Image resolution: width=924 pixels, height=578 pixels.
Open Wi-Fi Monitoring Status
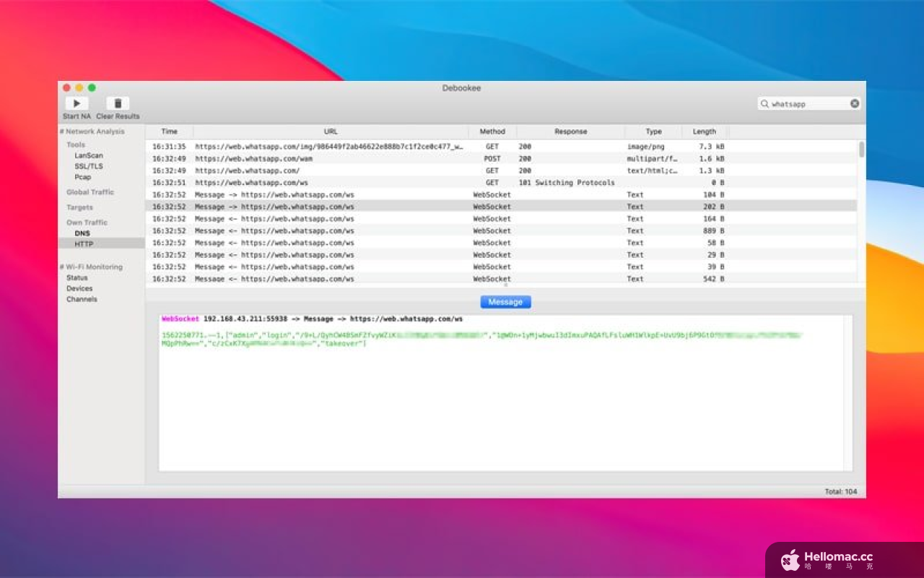coord(77,277)
